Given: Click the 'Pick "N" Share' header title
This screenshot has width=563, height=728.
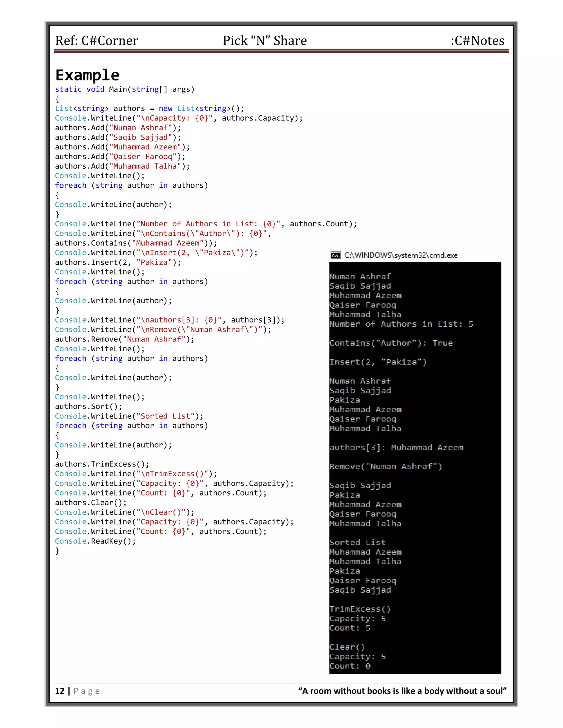Looking at the screenshot, I should click(264, 41).
